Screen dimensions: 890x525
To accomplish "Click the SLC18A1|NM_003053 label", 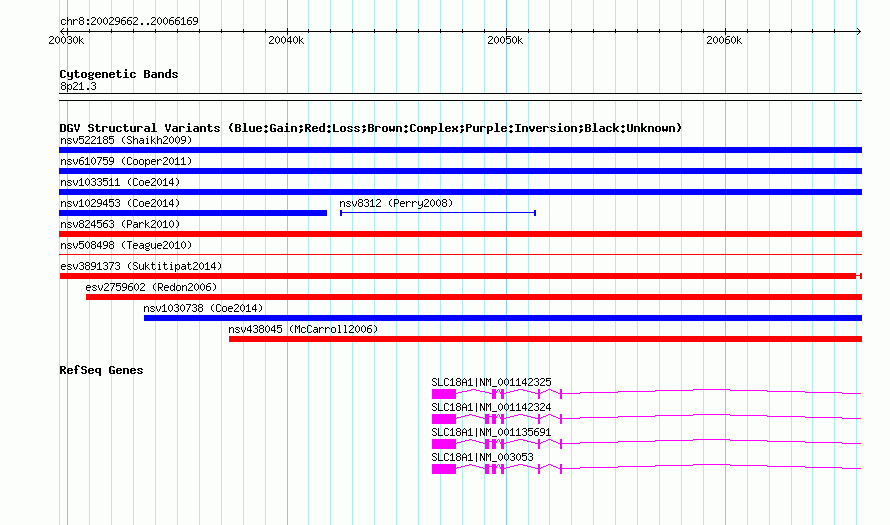I will point(482,457).
